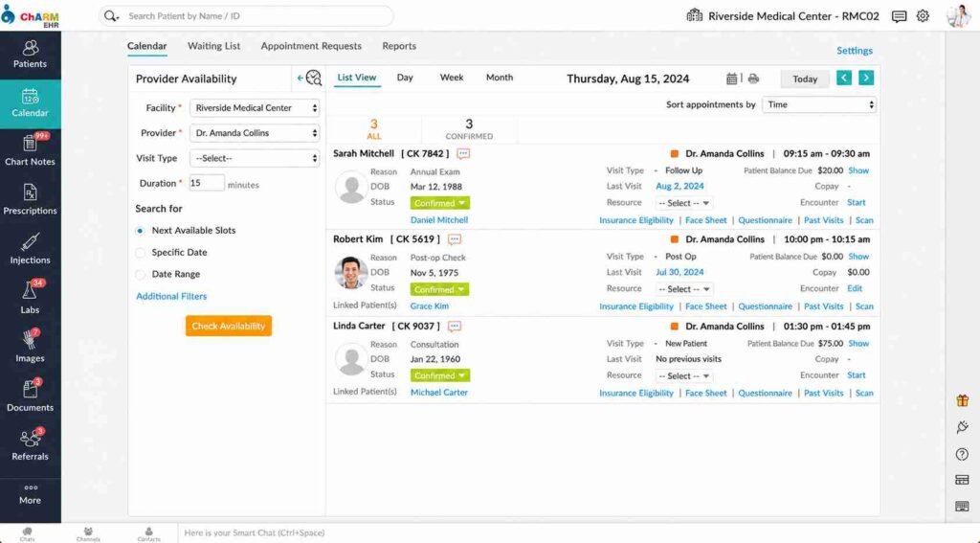The height and width of the screenshot is (543, 980).
Task: Open the calendar Settings link
Action: tap(855, 52)
